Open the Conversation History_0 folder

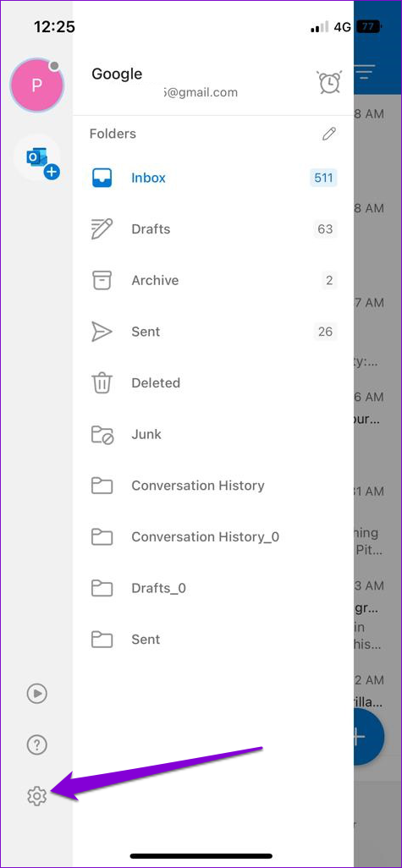coord(213,537)
